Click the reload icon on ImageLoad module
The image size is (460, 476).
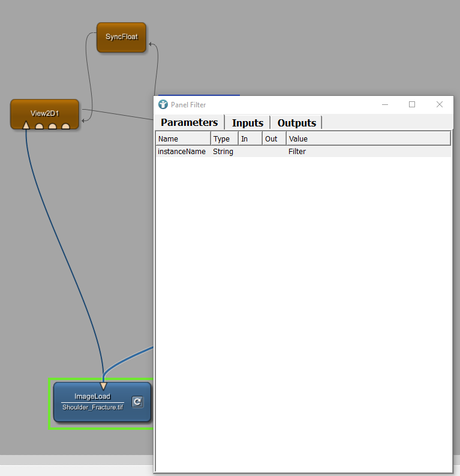[x=137, y=402]
